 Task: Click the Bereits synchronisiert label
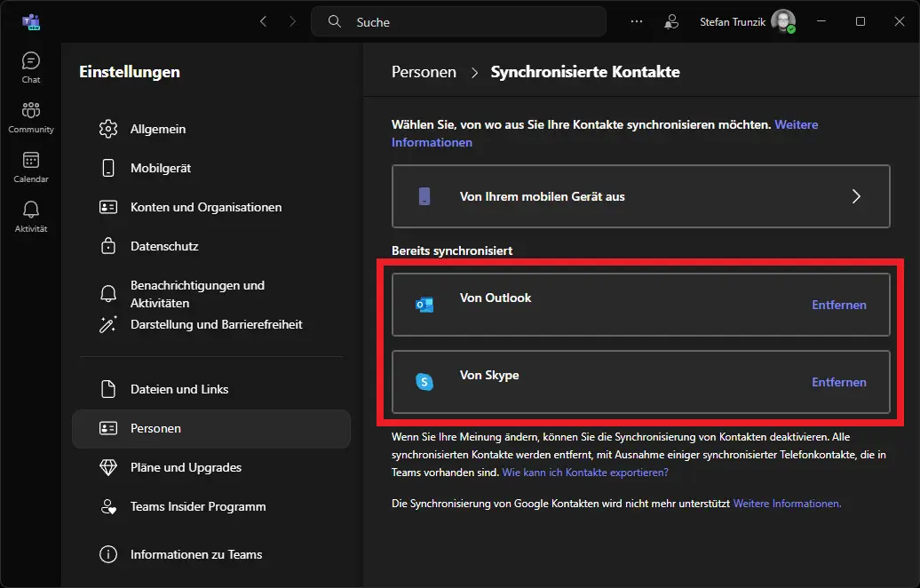coord(452,250)
